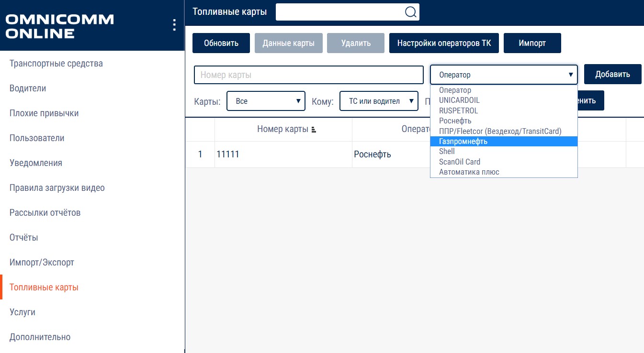Click the Роснефть cell in table row 1
The image size is (644, 353).
pyautogui.click(x=373, y=154)
